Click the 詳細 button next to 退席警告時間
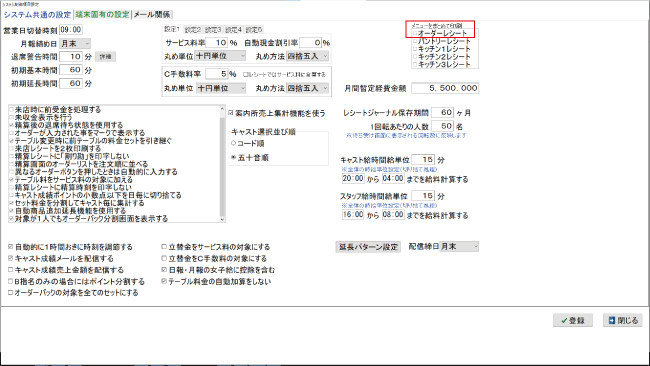 tap(106, 57)
